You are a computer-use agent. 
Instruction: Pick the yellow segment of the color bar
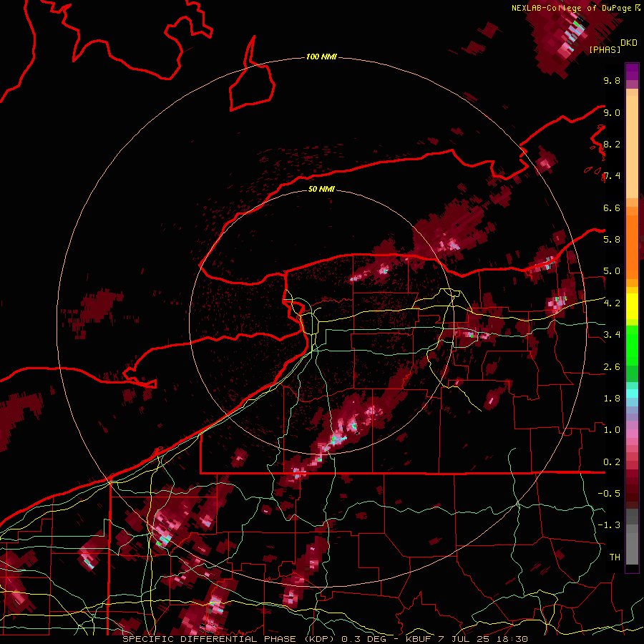click(x=632, y=306)
